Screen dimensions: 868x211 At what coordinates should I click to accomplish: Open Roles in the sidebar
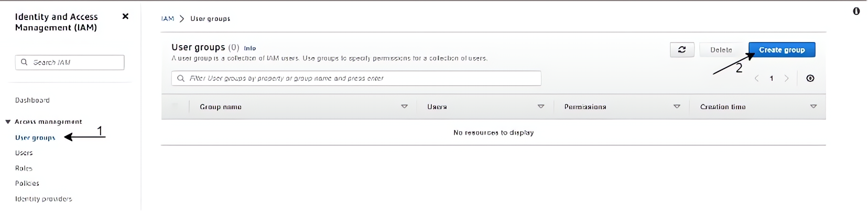click(24, 168)
